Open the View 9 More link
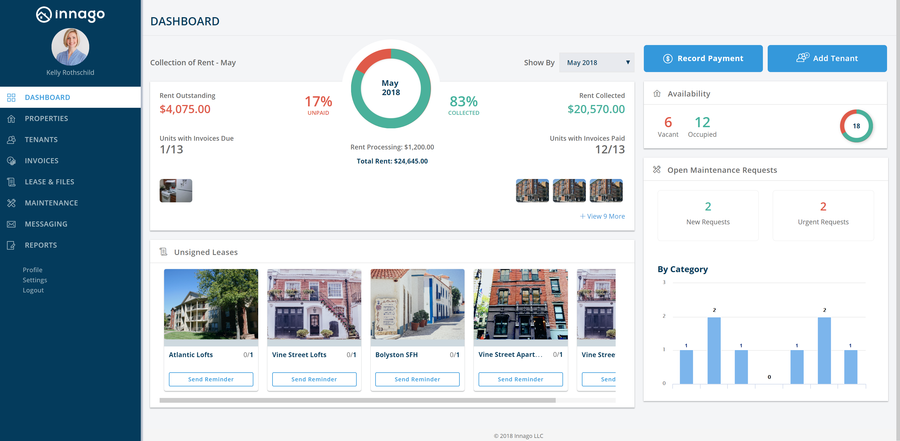Image resolution: width=900 pixels, height=441 pixels. click(602, 216)
